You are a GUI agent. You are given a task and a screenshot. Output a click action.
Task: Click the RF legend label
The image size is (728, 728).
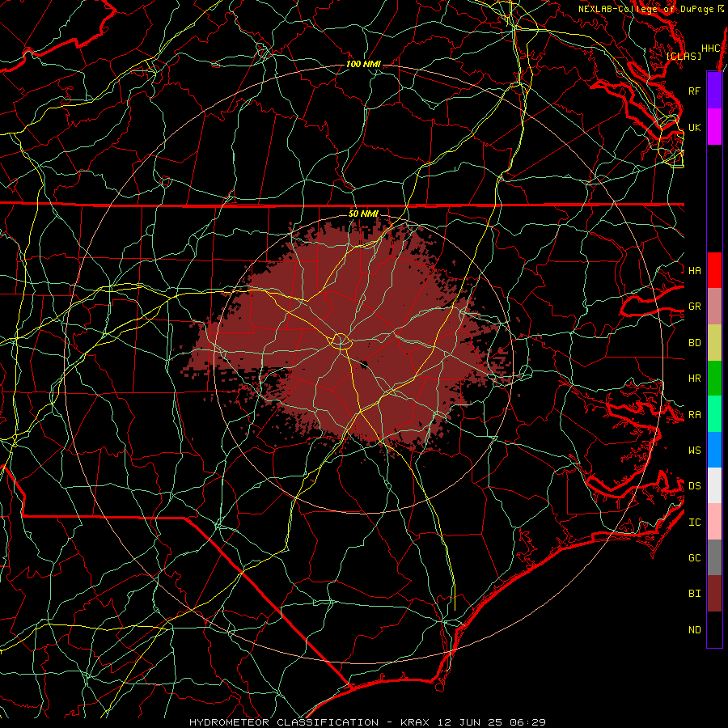695,91
